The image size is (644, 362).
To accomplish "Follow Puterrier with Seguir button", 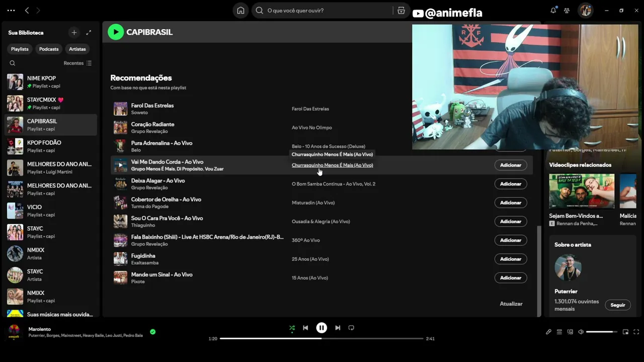I will point(618,305).
